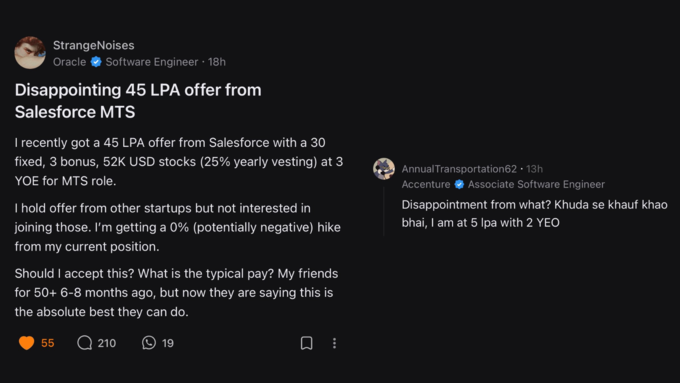Click the Accenture verified badge icon
This screenshot has width=680, height=383.
459,184
